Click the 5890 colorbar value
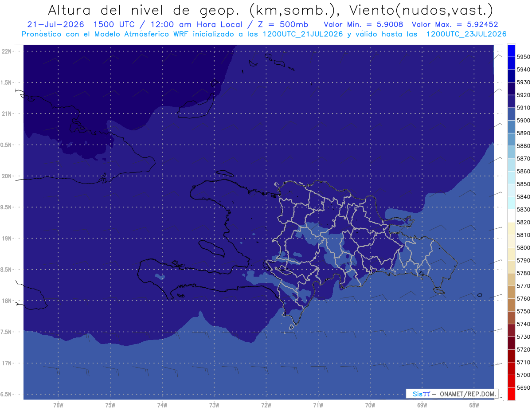The height and width of the screenshot is (411, 532). click(524, 133)
